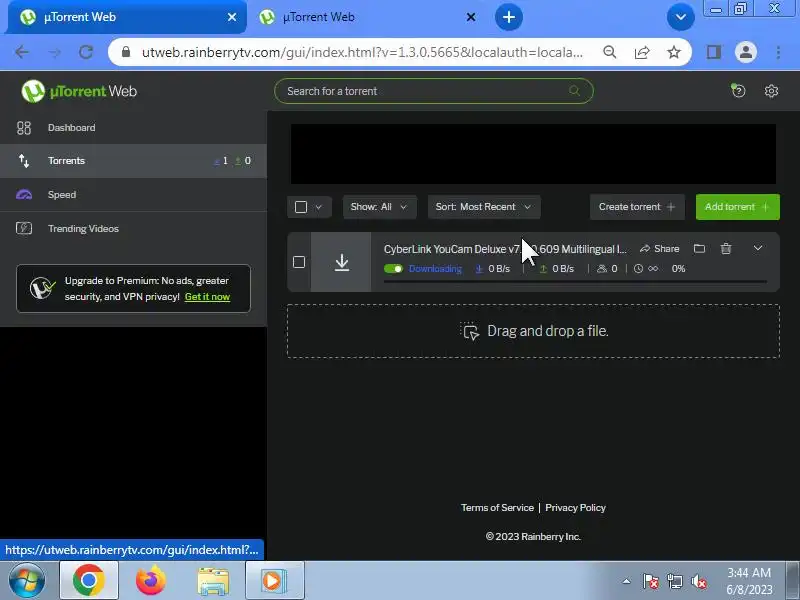
Task: Show hidden system tray icons
Action: pyautogui.click(x=626, y=581)
